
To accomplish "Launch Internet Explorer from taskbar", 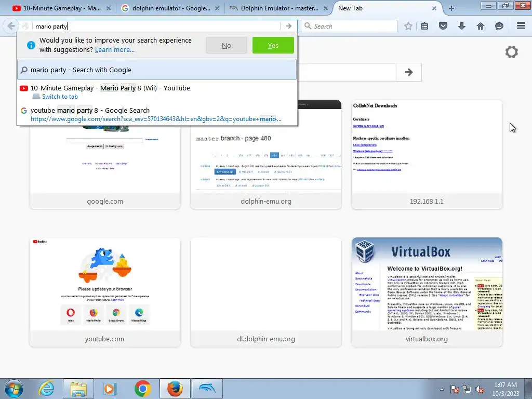I will tap(46, 389).
